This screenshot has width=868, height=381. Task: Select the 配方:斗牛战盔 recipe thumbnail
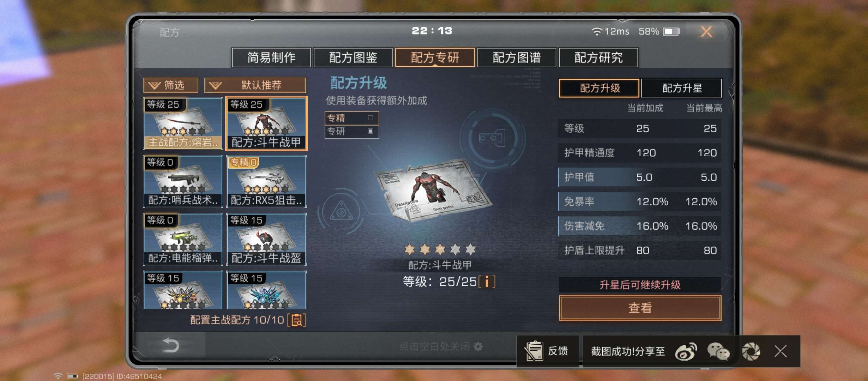pyautogui.click(x=266, y=239)
